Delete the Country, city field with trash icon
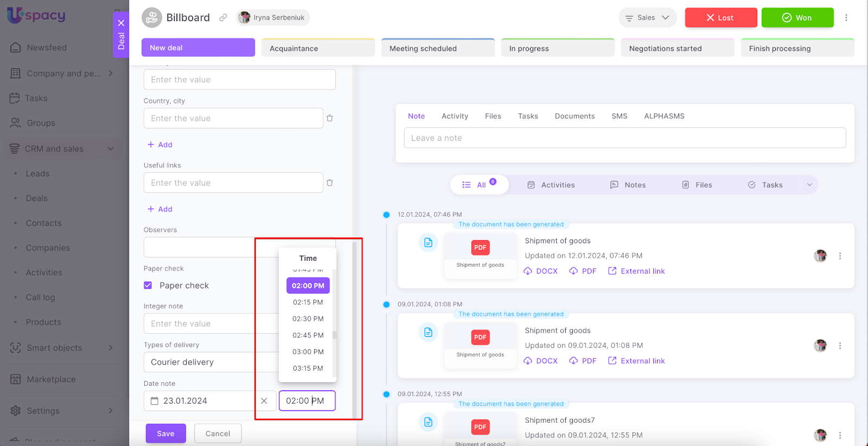868x446 pixels. [329, 118]
